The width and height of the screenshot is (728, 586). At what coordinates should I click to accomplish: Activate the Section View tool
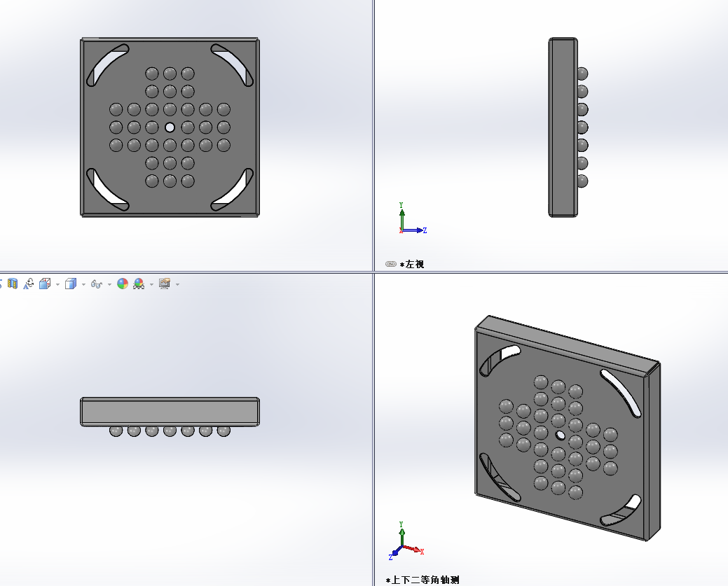pos(13,284)
